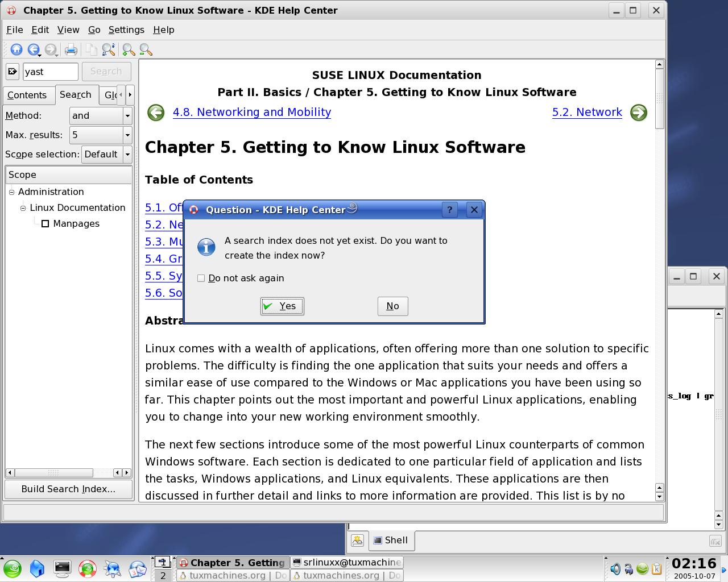Open the View menu
Screen dimensions: 728x582
[68, 30]
